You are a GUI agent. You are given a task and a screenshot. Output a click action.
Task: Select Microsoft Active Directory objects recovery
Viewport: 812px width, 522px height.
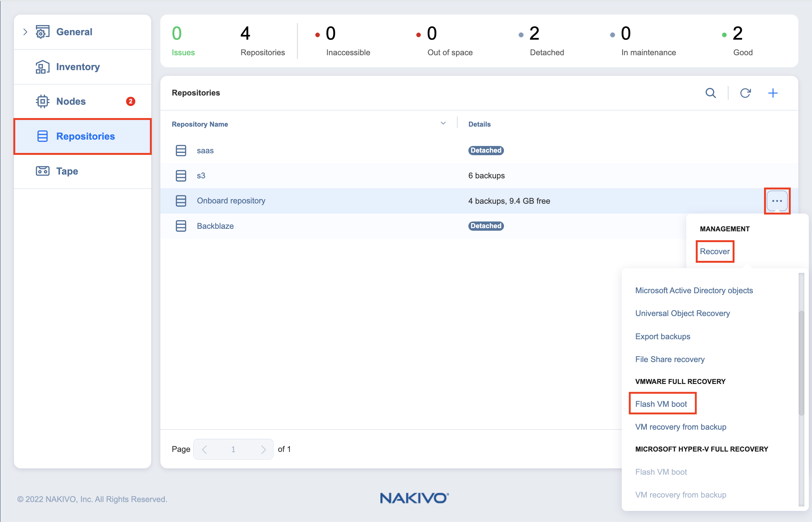pyautogui.click(x=694, y=290)
